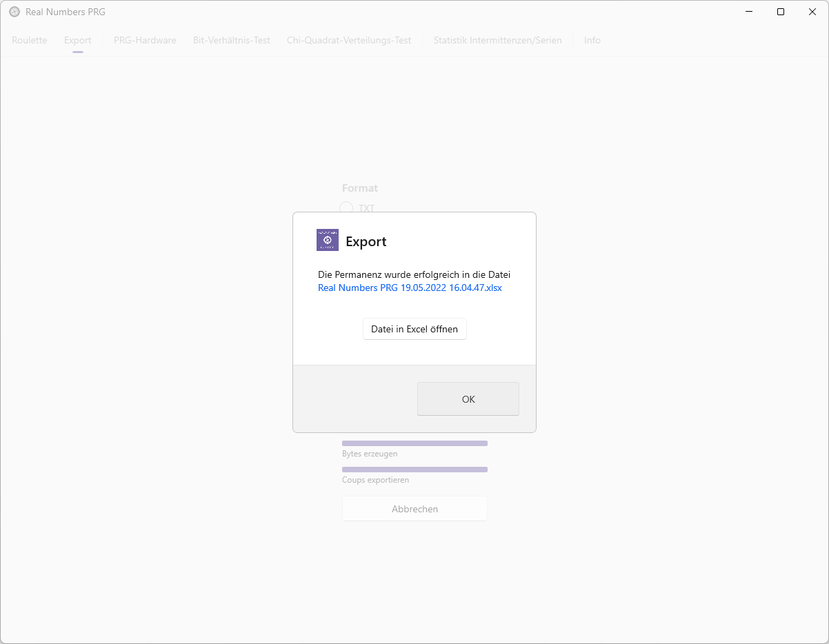Select the TXT format radio button
This screenshot has width=829, height=644.
coord(346,208)
